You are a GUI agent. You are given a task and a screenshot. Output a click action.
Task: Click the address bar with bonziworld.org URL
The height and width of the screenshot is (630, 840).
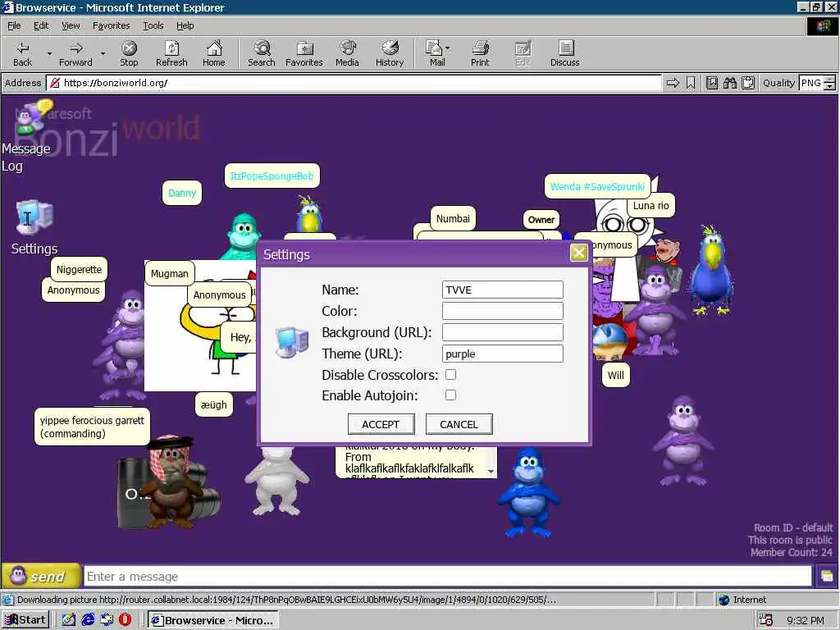(x=354, y=83)
